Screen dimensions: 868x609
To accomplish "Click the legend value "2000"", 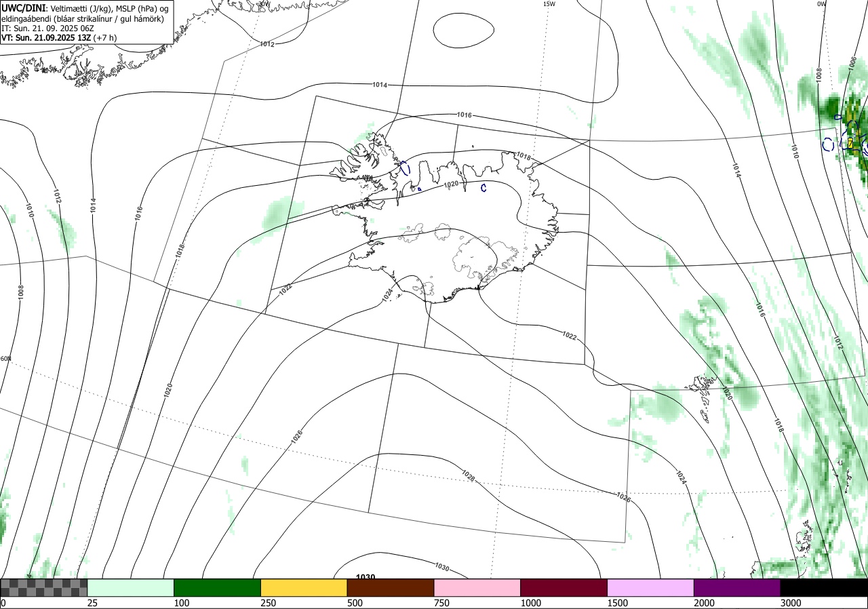I will pos(705,603).
